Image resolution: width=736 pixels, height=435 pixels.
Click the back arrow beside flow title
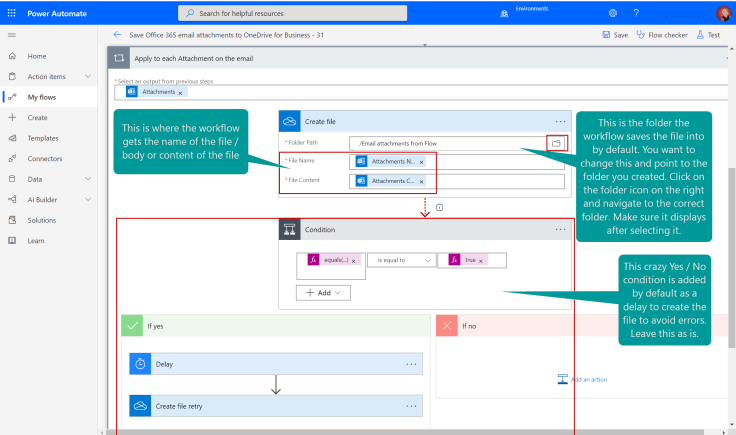(117, 35)
